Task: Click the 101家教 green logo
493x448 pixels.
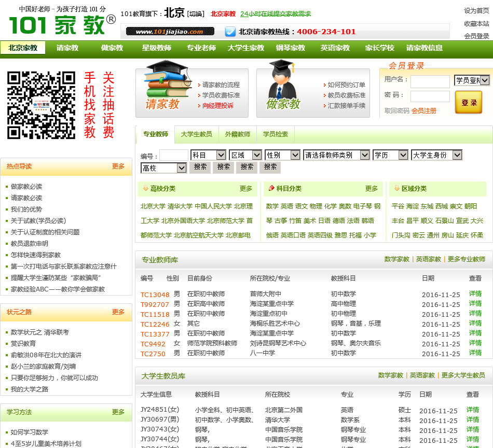Action: (x=62, y=25)
